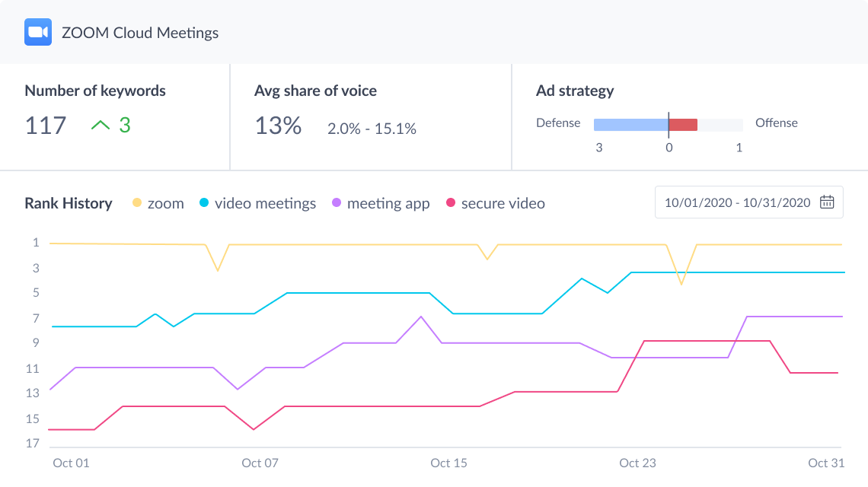Image resolution: width=868 pixels, height=487 pixels.
Task: Click the Ad strategy heading
Action: pyautogui.click(x=575, y=91)
